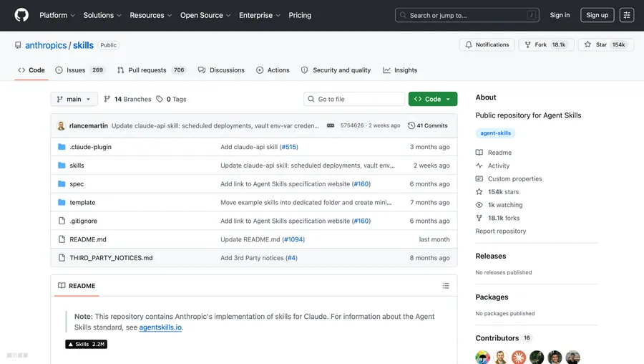Expand the Open Source menu
This screenshot has width=644, height=364.
click(x=205, y=15)
